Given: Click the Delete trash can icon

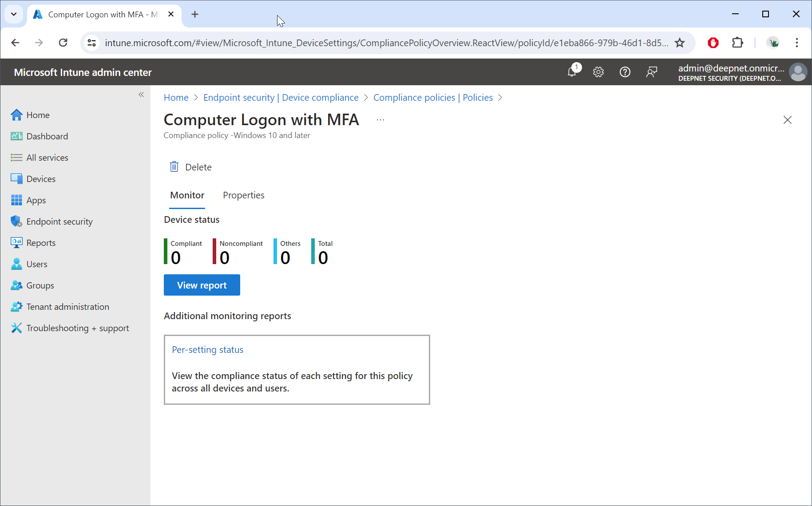Looking at the screenshot, I should [x=174, y=167].
